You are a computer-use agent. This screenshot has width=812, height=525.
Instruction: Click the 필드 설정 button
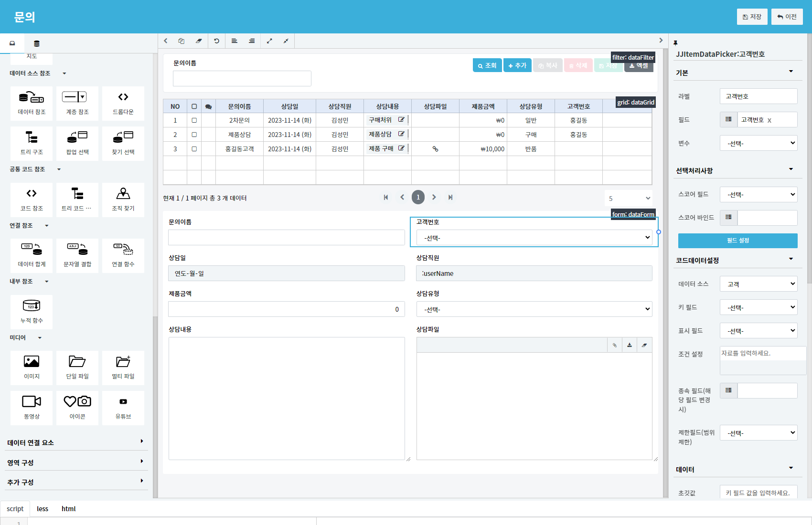(x=738, y=241)
